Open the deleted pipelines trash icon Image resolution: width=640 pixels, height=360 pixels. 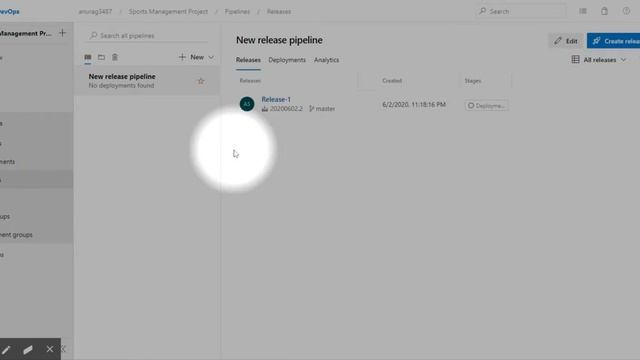coord(115,57)
